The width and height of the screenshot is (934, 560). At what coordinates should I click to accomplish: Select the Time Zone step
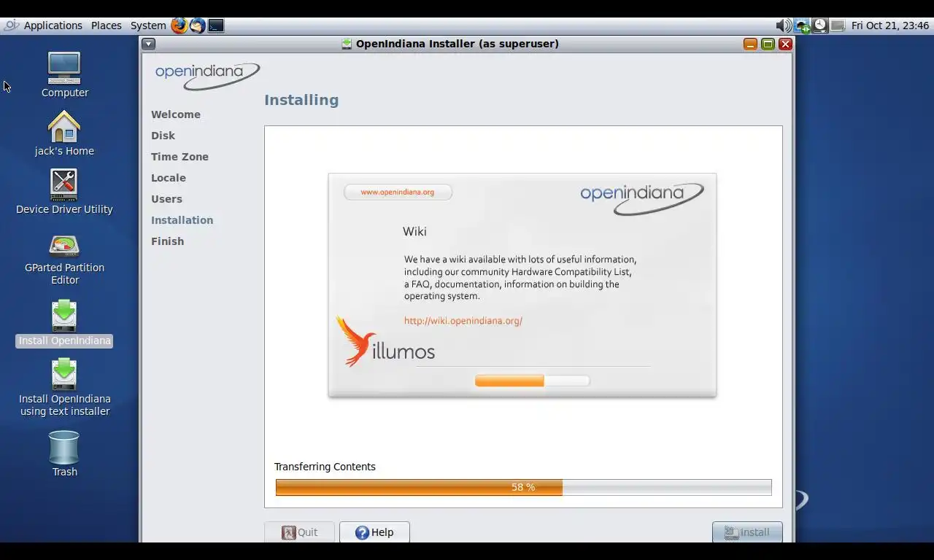pyautogui.click(x=180, y=157)
